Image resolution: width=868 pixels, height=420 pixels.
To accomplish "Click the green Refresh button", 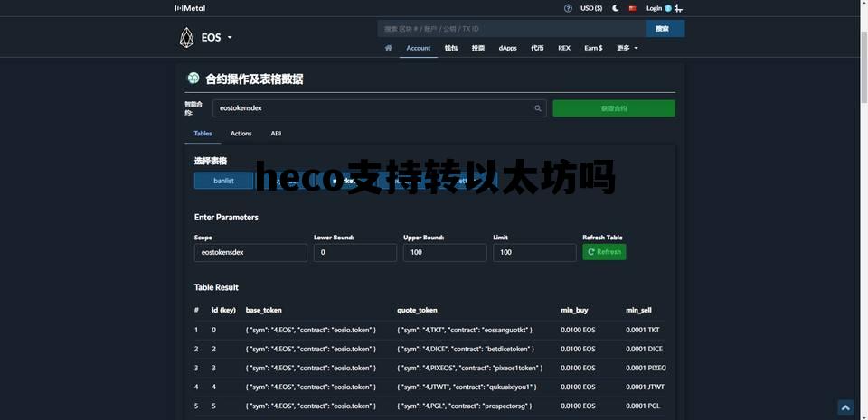I will (605, 252).
